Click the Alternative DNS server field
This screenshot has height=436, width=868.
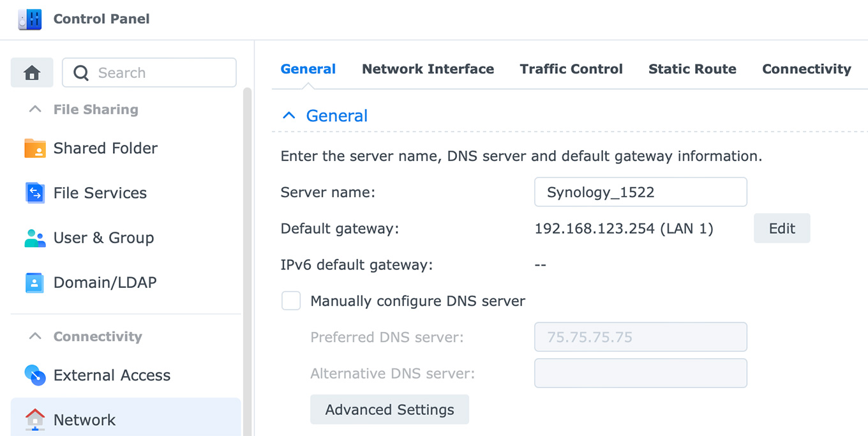coord(640,373)
